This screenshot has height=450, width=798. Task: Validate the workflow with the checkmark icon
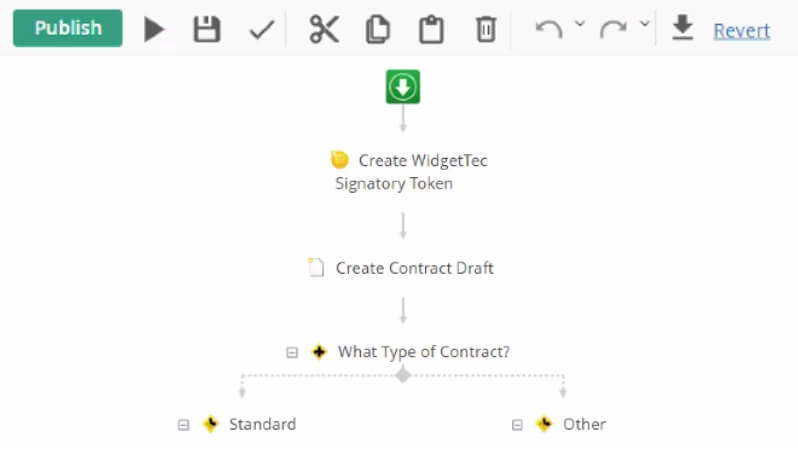click(262, 30)
